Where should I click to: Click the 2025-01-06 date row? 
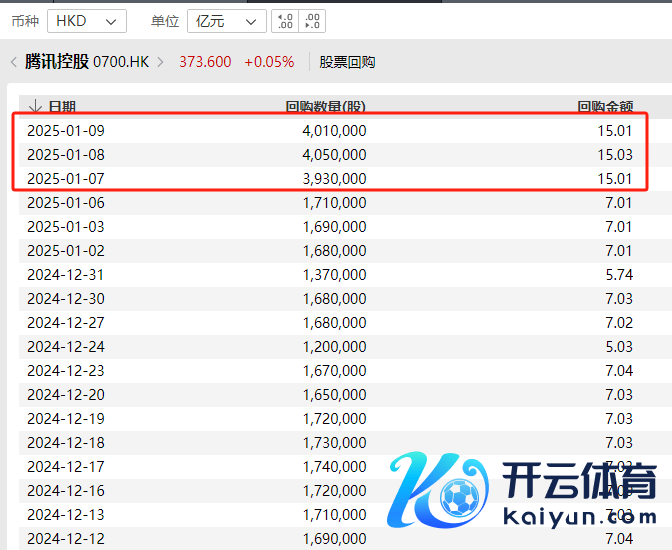(x=66, y=203)
